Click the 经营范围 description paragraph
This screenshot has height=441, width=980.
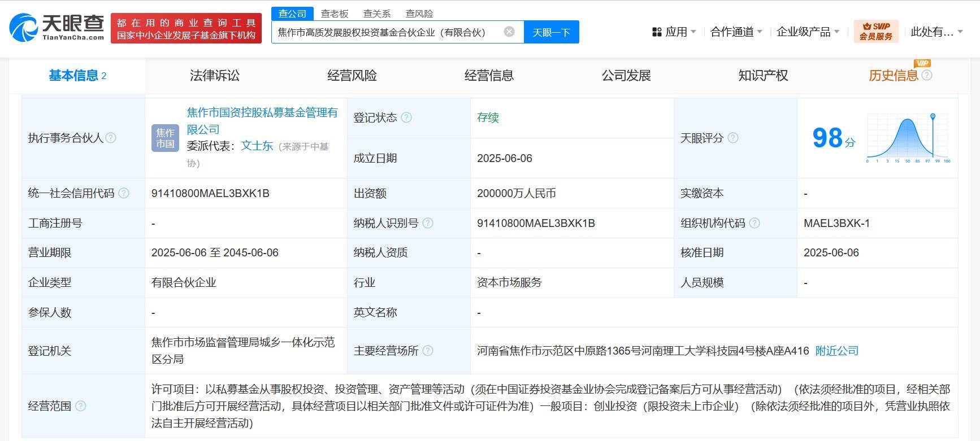[x=551, y=406]
